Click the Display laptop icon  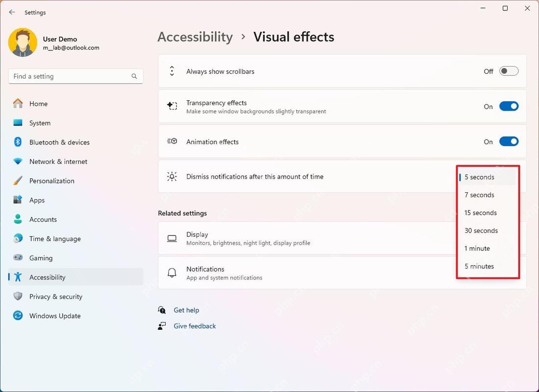click(172, 238)
